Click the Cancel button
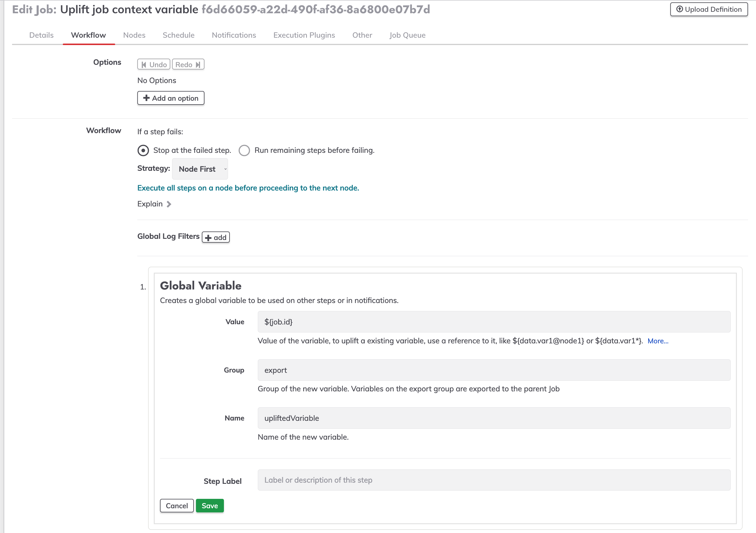Viewport: 756px width, 533px height. [x=176, y=505]
